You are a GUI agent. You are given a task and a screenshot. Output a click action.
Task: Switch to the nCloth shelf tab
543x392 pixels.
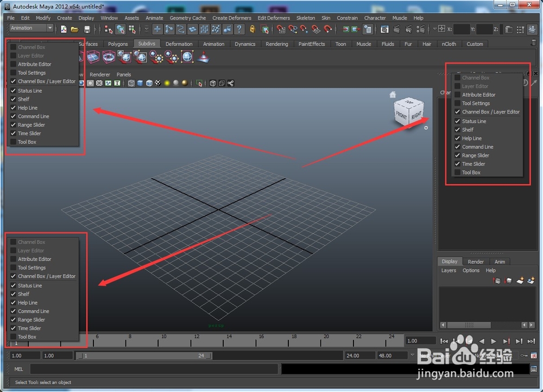pyautogui.click(x=449, y=44)
